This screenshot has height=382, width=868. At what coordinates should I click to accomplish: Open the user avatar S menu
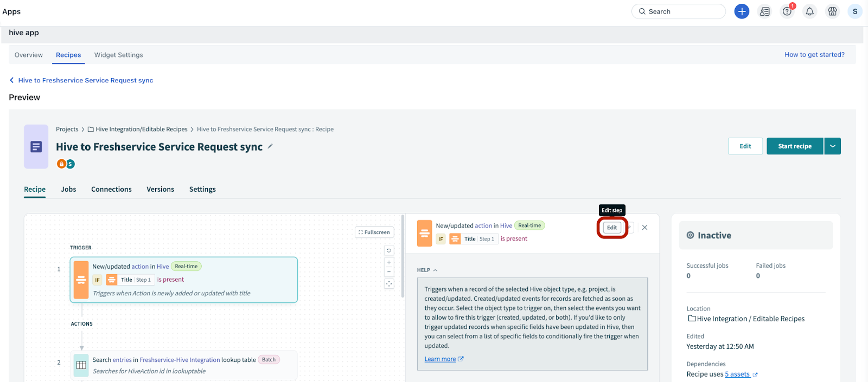(855, 11)
